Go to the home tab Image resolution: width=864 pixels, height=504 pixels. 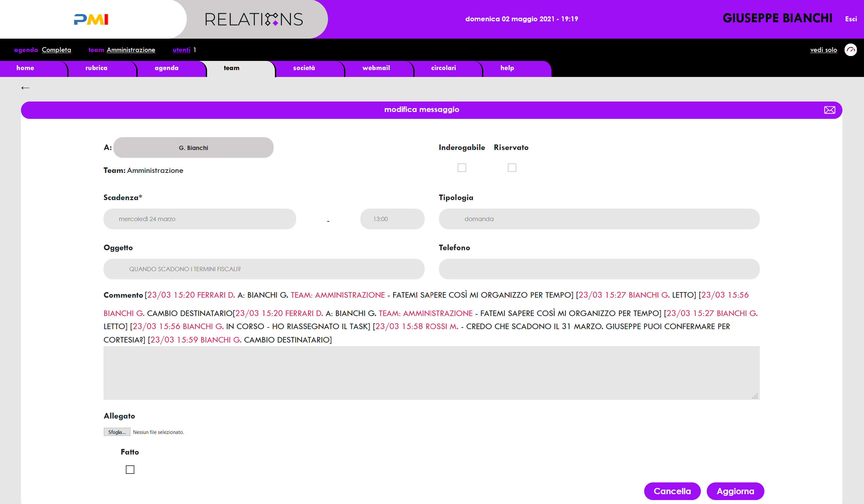pyautogui.click(x=34, y=68)
